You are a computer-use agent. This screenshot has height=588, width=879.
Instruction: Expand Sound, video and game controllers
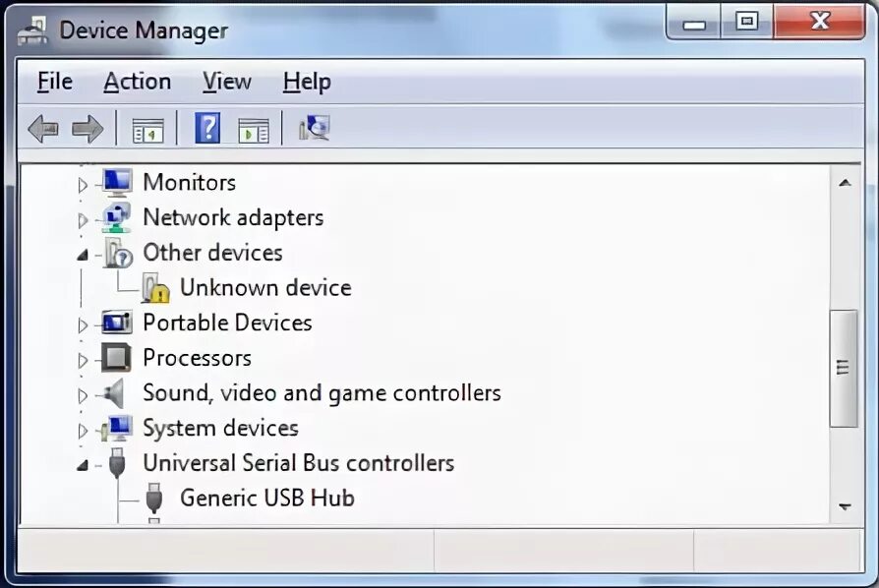[83, 395]
